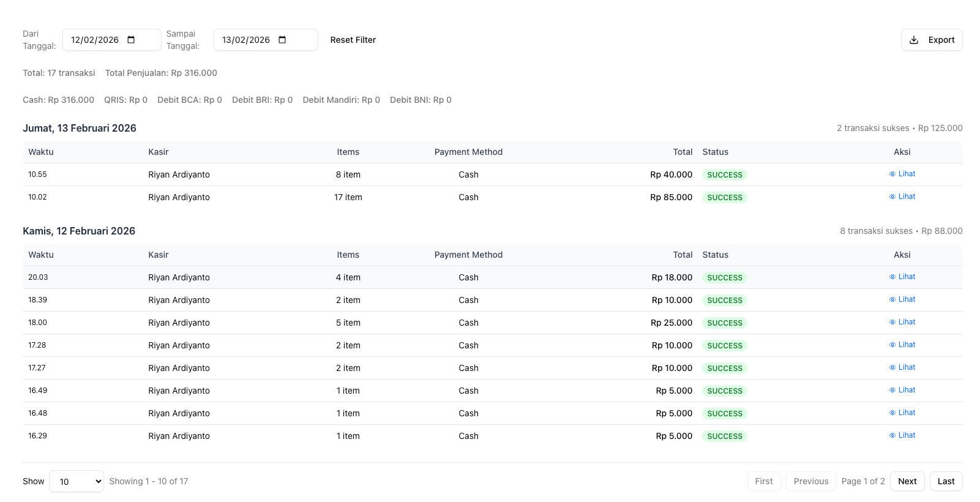Open Lihat link for 16.49 transaction

[x=907, y=390]
